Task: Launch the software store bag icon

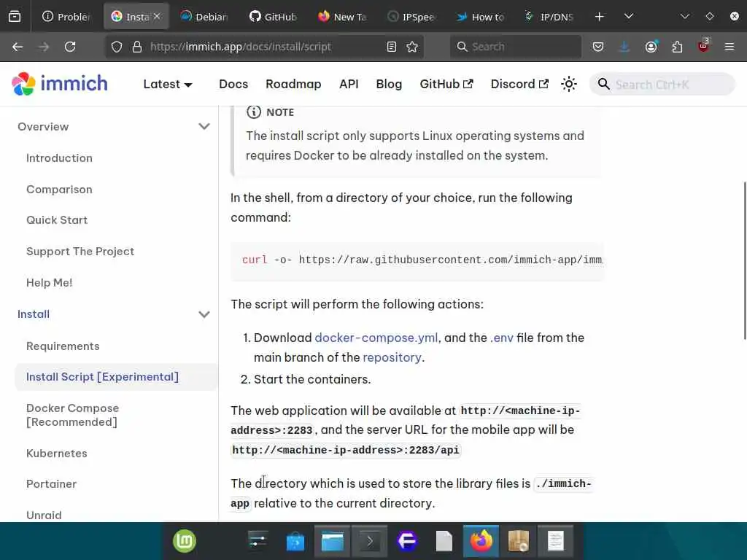Action: pos(295,542)
